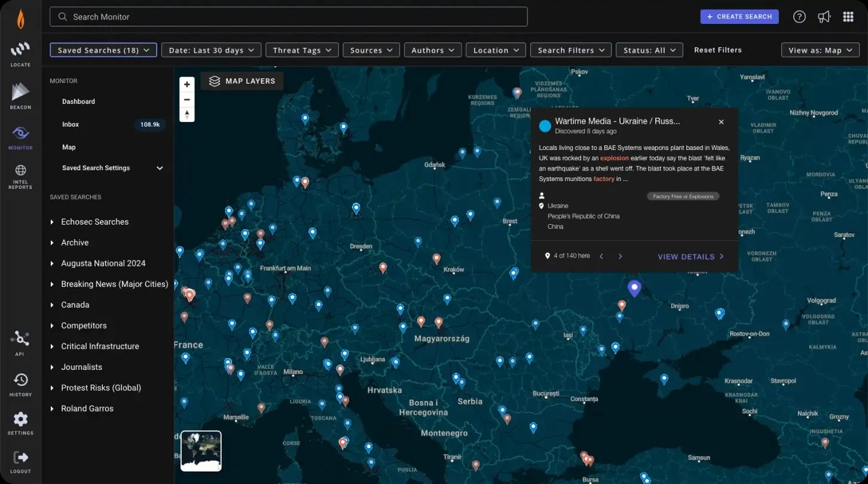This screenshot has height=484, width=868.
Task: Open the Beacon module icon
Action: [20, 93]
